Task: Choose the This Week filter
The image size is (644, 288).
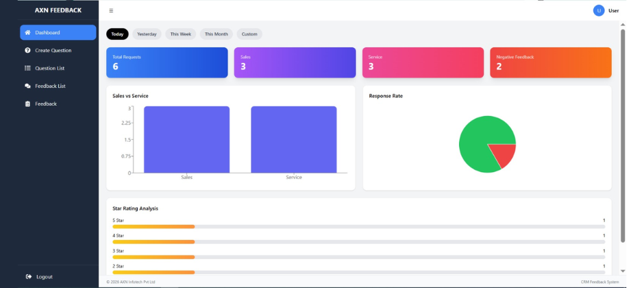Action: 181,34
